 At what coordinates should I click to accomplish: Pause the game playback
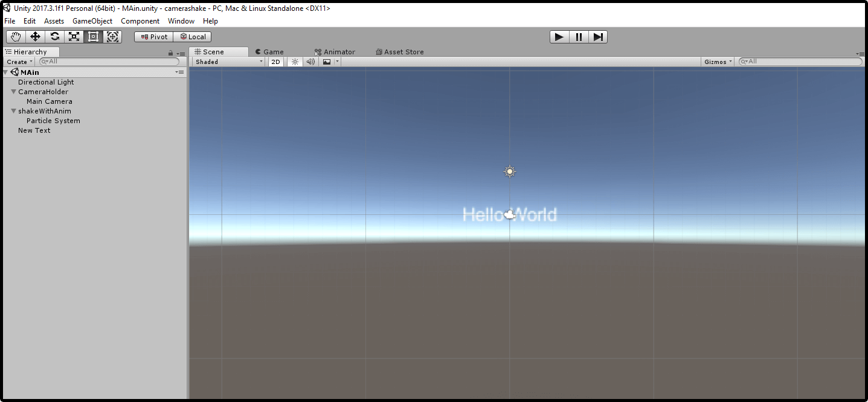point(578,36)
